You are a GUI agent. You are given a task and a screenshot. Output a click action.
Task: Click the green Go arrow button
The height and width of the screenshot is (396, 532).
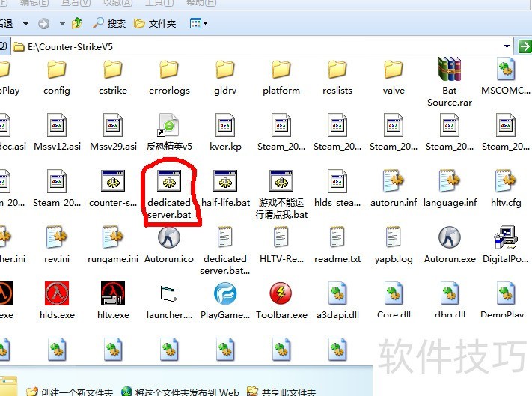tap(525, 46)
